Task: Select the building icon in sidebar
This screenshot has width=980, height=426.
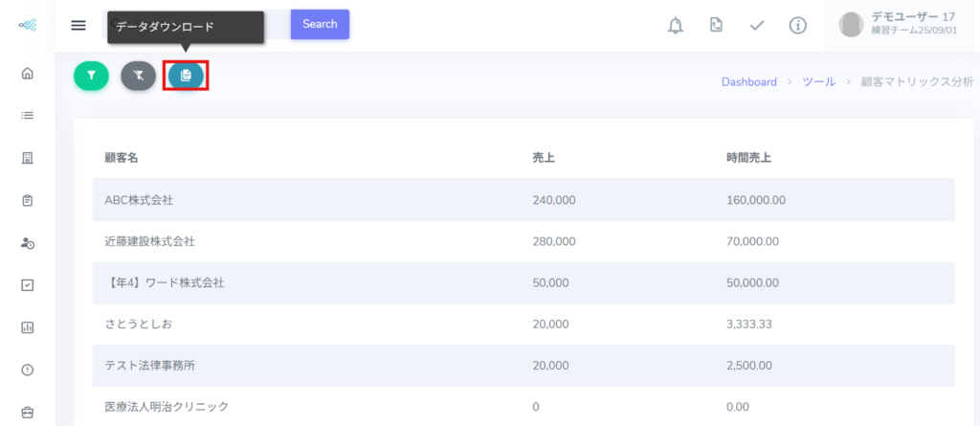Action: (x=27, y=158)
